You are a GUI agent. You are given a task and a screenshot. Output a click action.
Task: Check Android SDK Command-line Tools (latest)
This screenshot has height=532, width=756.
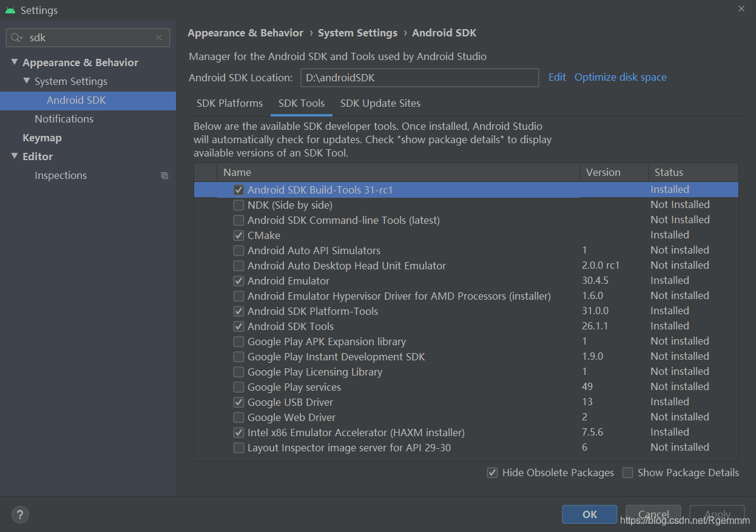coord(239,220)
